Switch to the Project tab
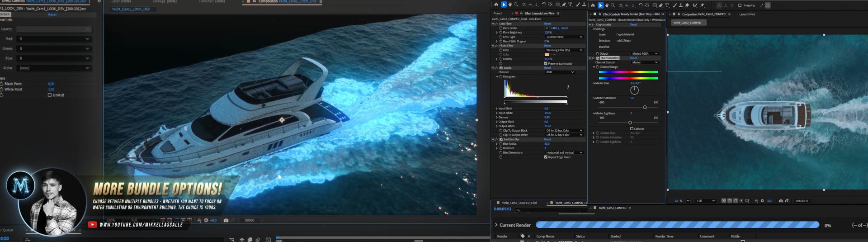This screenshot has width=868, height=242. [x=498, y=14]
